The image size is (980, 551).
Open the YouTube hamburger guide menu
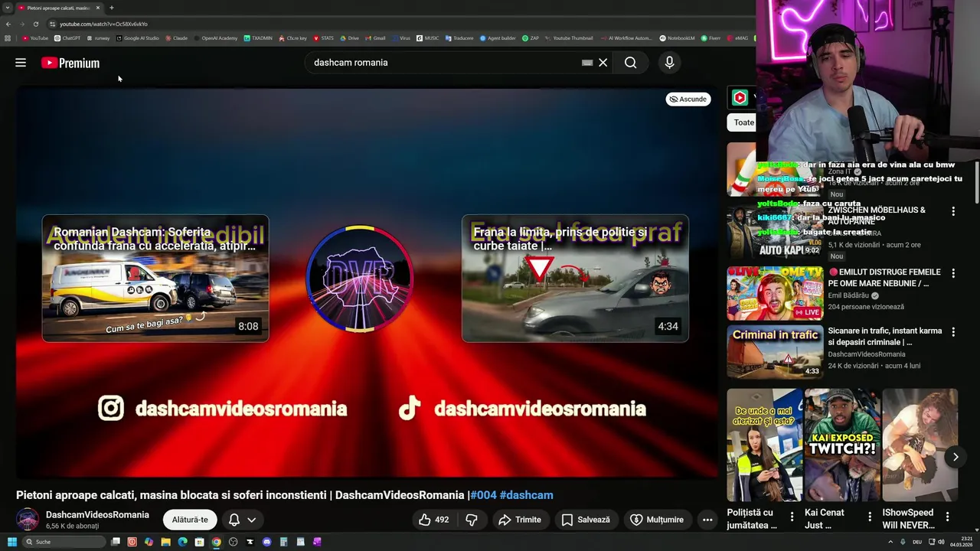21,63
